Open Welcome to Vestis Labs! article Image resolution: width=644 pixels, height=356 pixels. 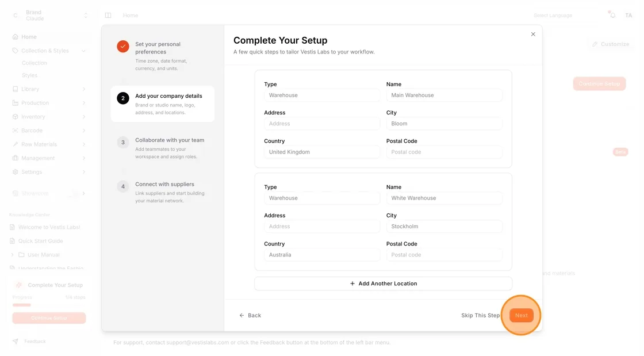click(x=49, y=227)
